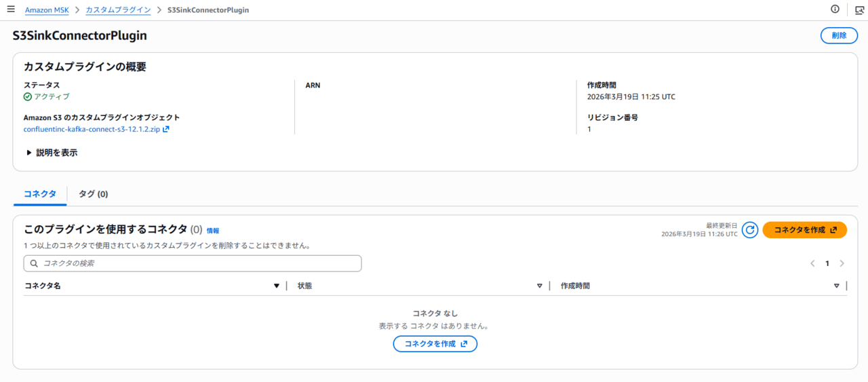Refresh the connector list
This screenshot has height=382, width=868.
click(749, 230)
